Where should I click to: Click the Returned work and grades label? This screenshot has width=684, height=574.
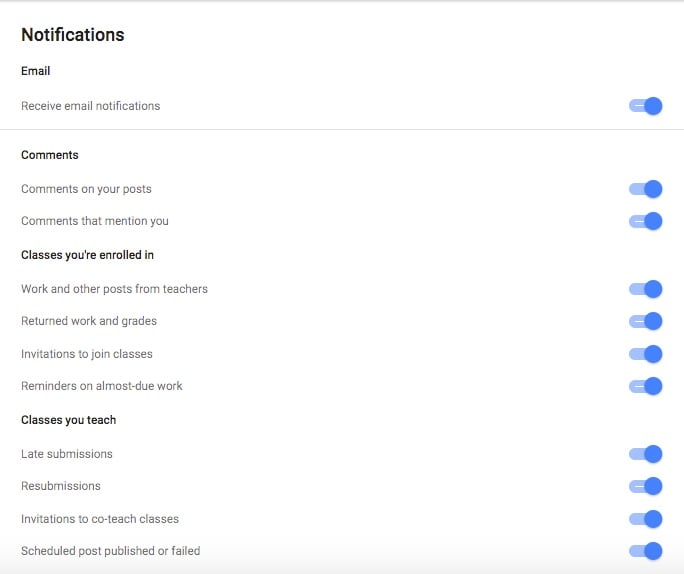pyautogui.click(x=89, y=321)
